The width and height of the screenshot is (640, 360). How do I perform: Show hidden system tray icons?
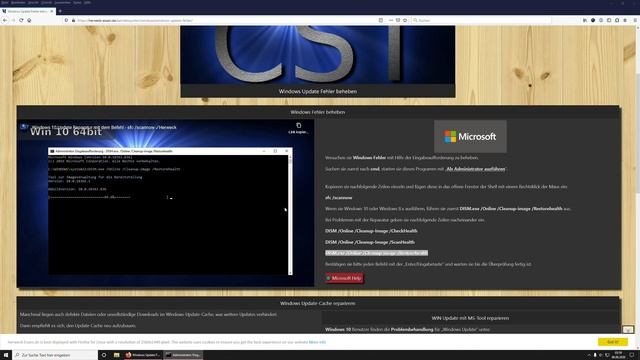coord(589,355)
